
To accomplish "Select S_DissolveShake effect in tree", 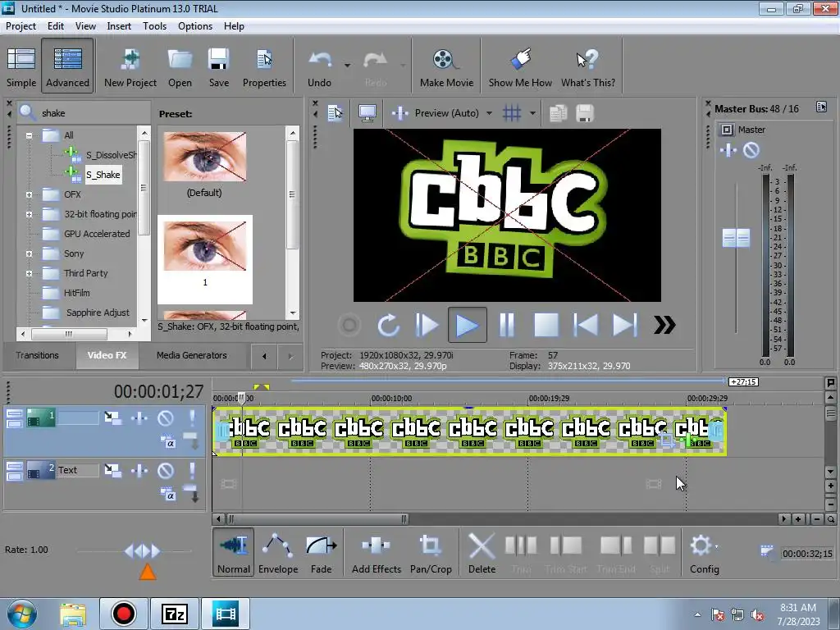I will [x=111, y=155].
